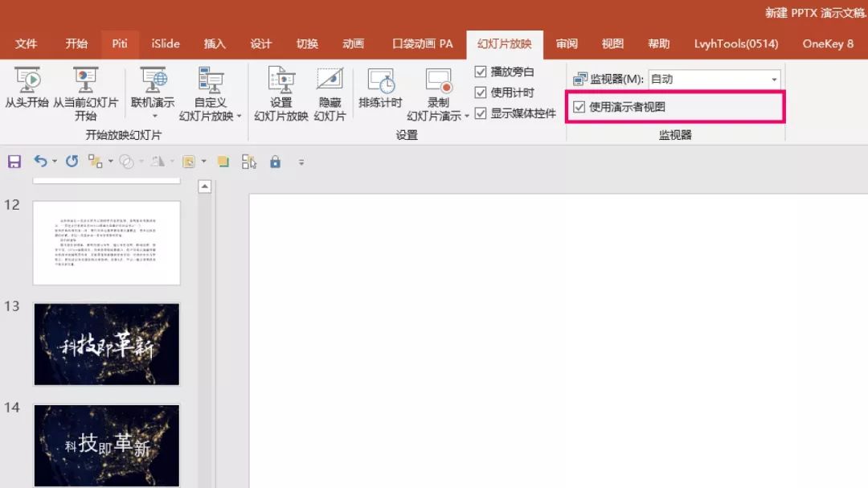Toggle Use Presenter View (使用演示者视图) checkbox
Screen dimensions: 868x488
[x=579, y=107]
